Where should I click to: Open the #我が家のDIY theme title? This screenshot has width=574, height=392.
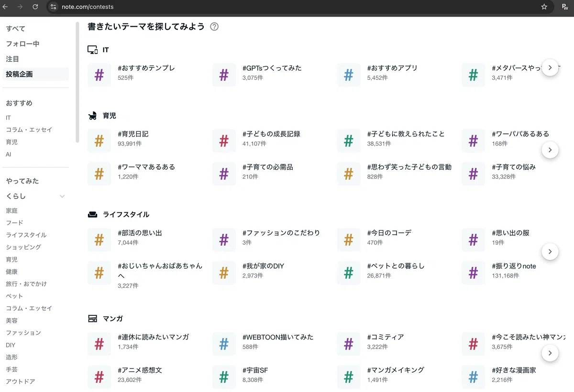tap(263, 266)
